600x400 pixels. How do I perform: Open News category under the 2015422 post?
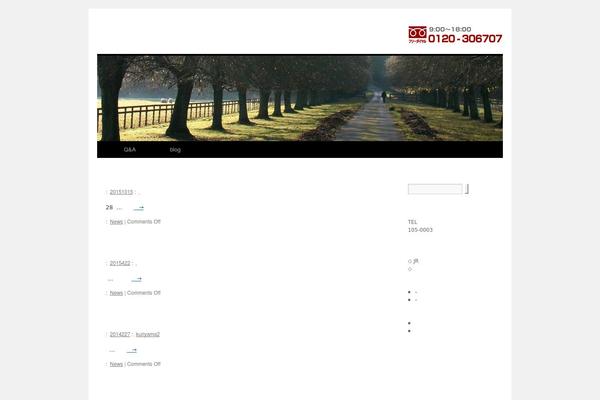(116, 293)
